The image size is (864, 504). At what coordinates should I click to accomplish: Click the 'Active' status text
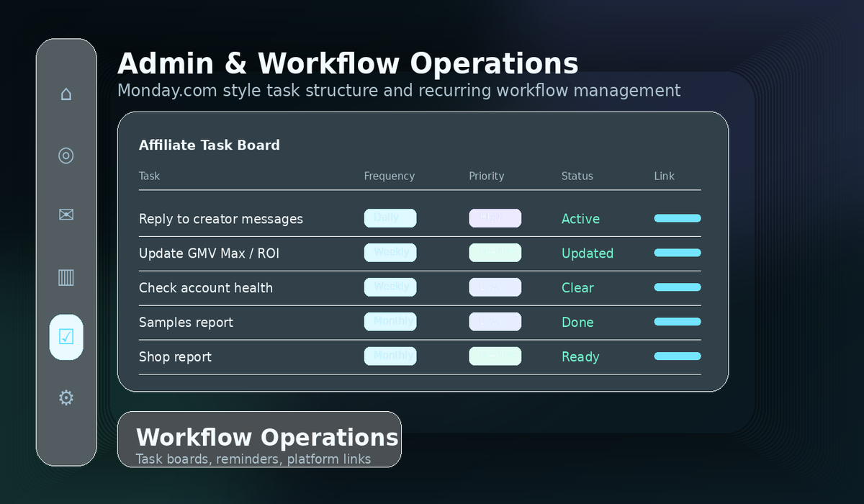point(580,219)
